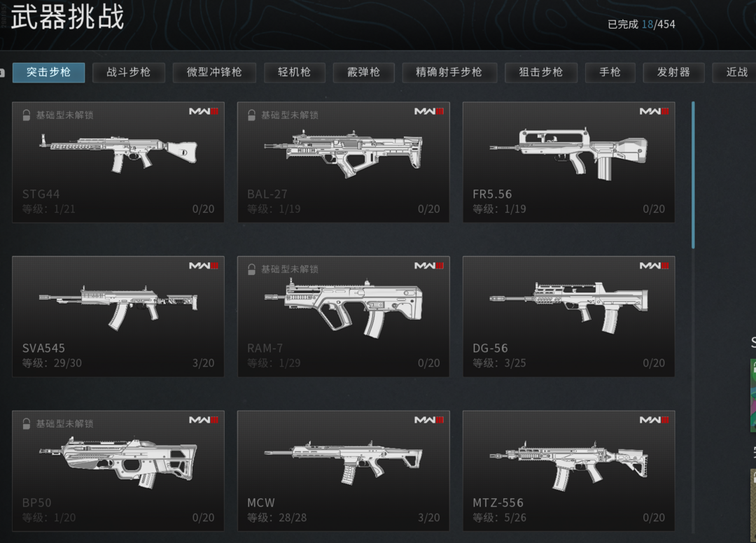Open the 发射器 category tab

click(673, 72)
